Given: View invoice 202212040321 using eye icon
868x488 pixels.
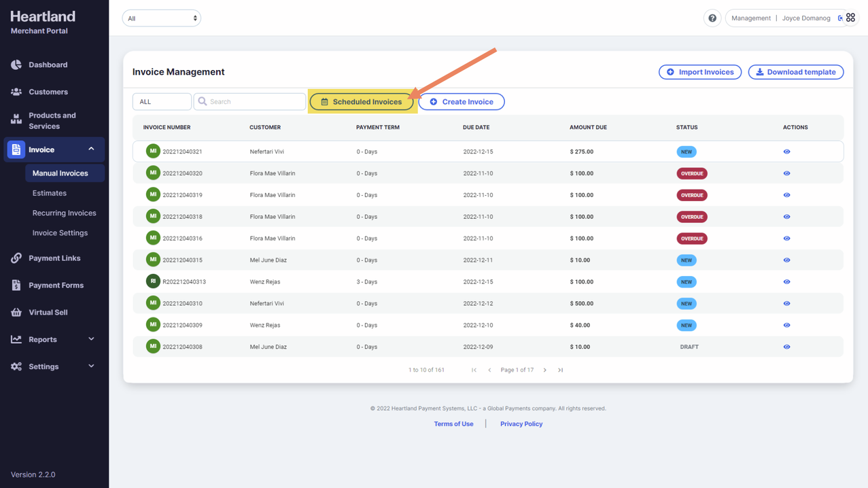Looking at the screenshot, I should pyautogui.click(x=786, y=152).
